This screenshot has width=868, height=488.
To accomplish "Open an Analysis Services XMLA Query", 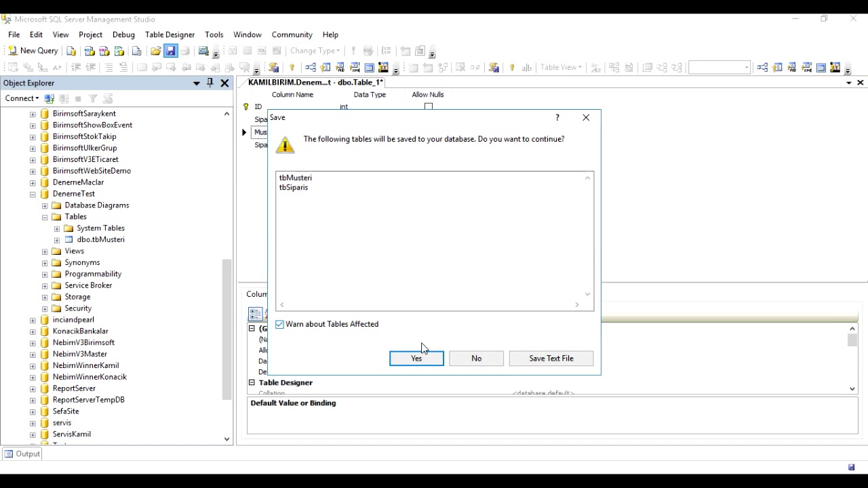I will pyautogui.click(x=119, y=51).
